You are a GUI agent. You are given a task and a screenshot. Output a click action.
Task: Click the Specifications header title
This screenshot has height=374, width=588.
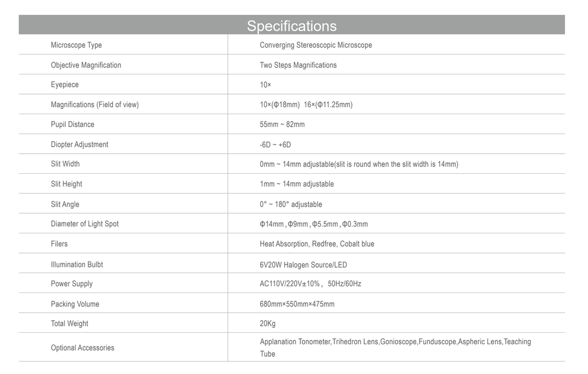292,26
